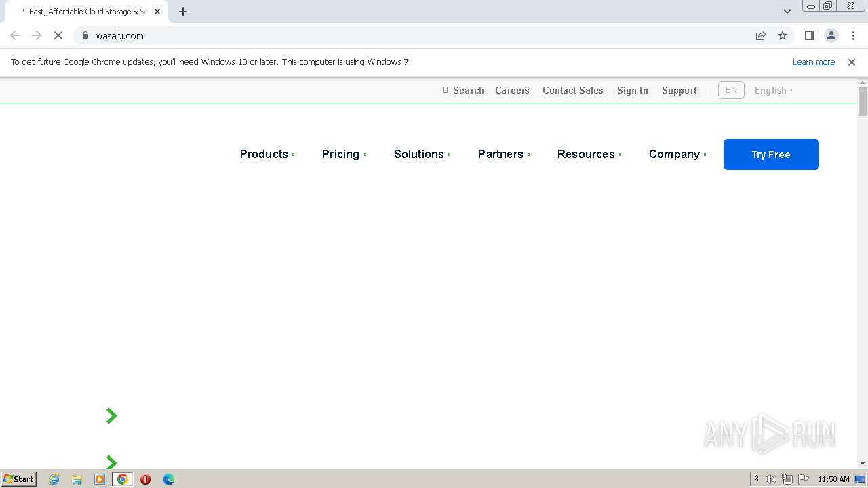This screenshot has height=488, width=868.
Task: Open Windows Start menu
Action: (x=19, y=479)
